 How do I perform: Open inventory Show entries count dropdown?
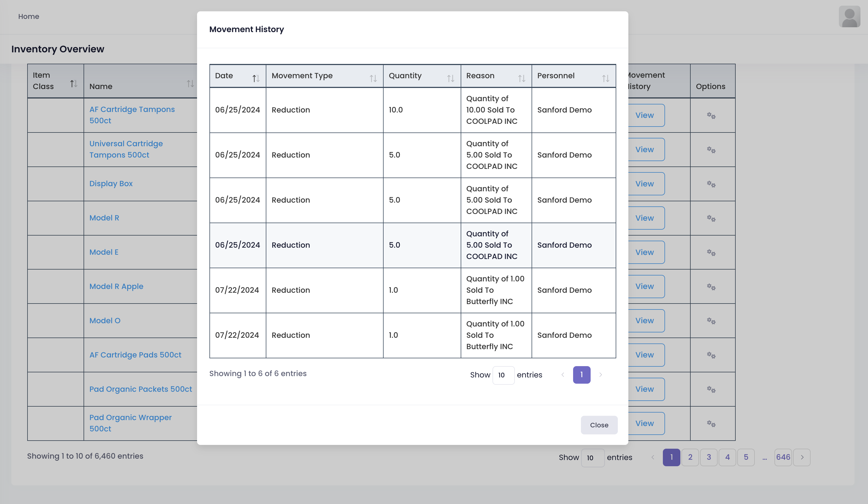click(x=593, y=458)
